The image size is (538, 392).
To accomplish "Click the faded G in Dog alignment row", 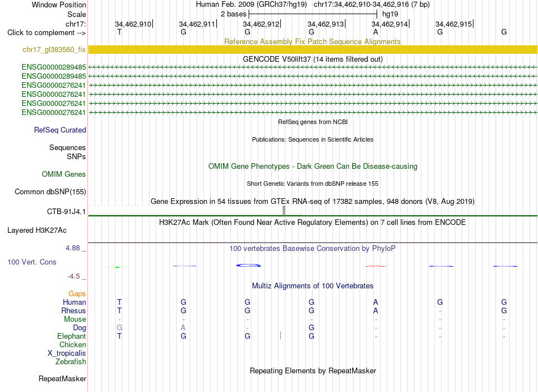I will [119, 328].
